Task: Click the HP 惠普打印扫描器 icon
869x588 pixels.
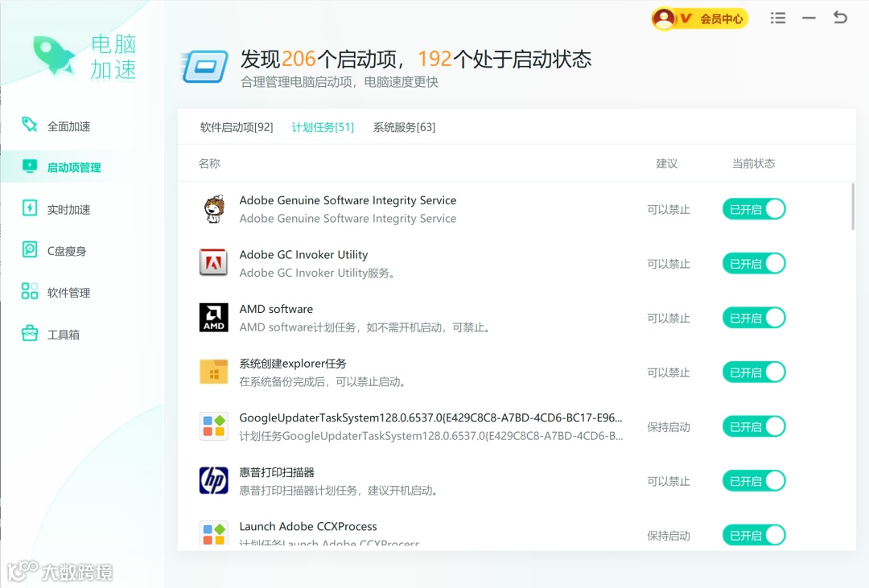Action: click(214, 480)
